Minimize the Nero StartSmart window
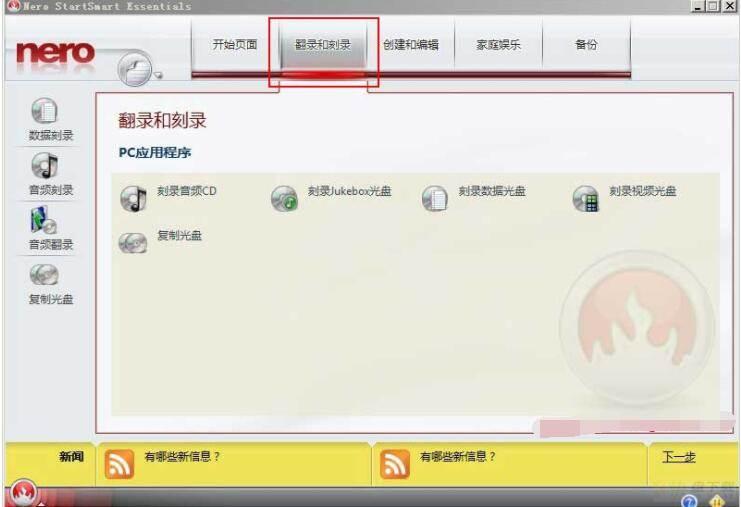The width and height of the screenshot is (741, 507). click(x=698, y=6)
